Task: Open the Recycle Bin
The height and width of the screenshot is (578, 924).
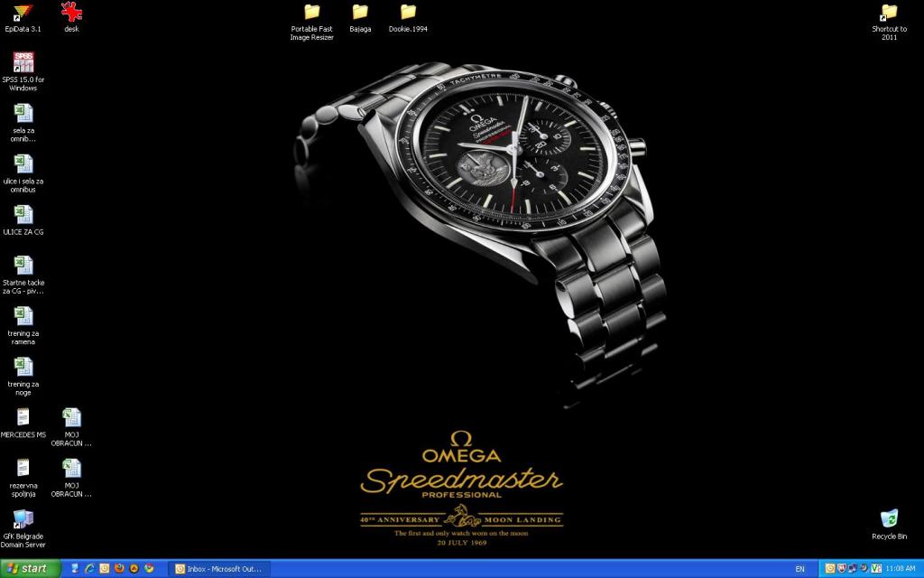Action: [x=889, y=519]
